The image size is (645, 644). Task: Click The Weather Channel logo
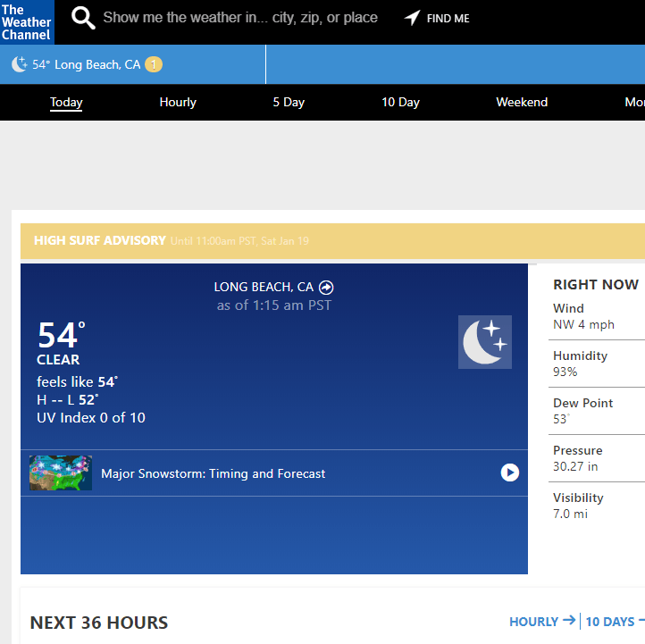pyautogui.click(x=27, y=22)
